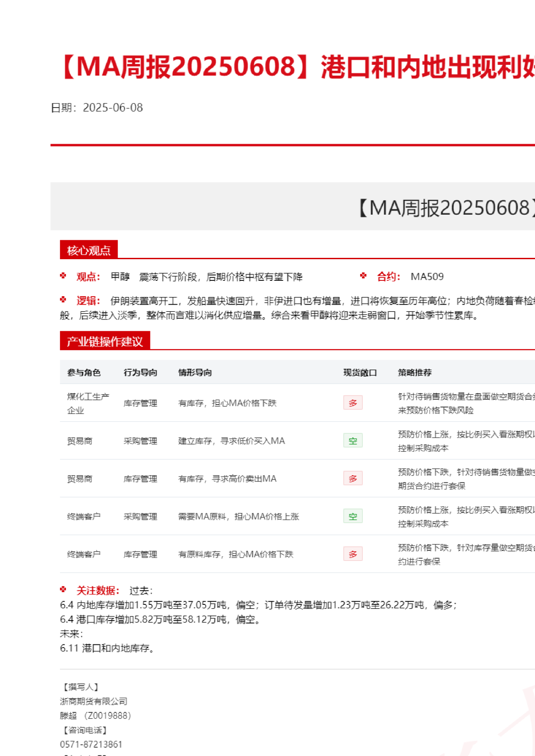
Task: Click the red bullet icon before 关注数据
Action: click(63, 589)
